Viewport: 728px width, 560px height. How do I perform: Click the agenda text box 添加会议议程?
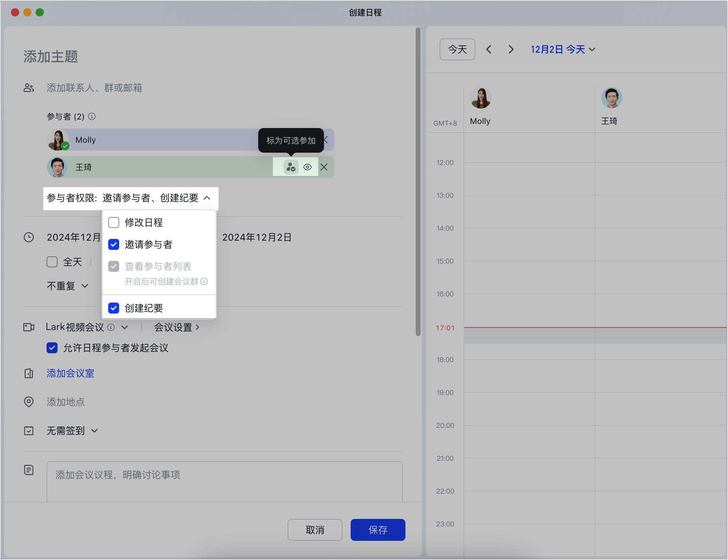click(225, 482)
